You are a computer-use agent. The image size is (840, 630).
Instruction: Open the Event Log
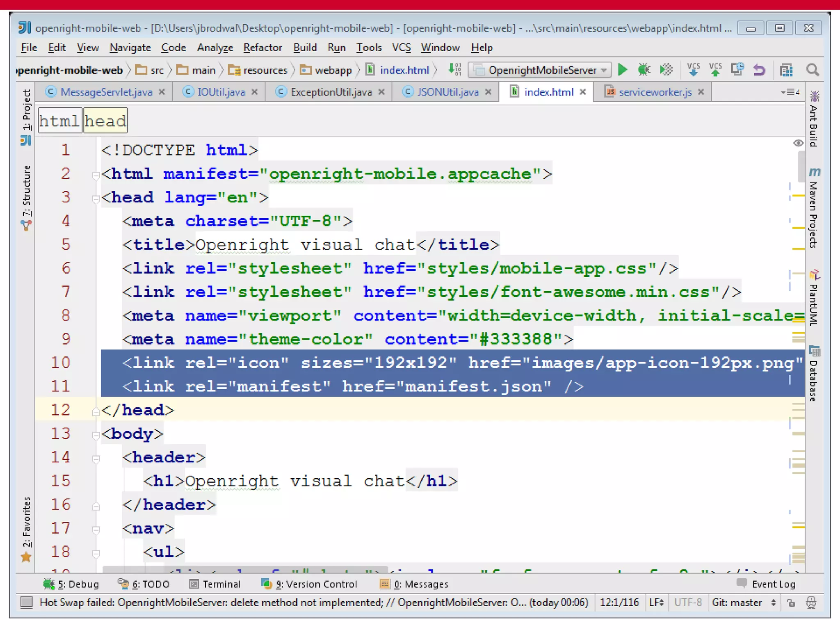tap(766, 584)
